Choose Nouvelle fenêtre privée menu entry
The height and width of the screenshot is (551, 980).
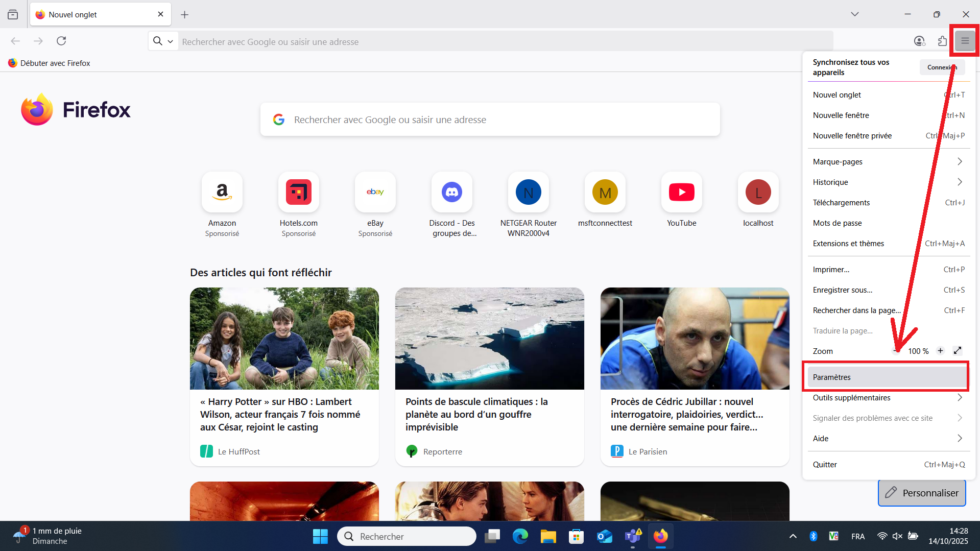coord(852,136)
